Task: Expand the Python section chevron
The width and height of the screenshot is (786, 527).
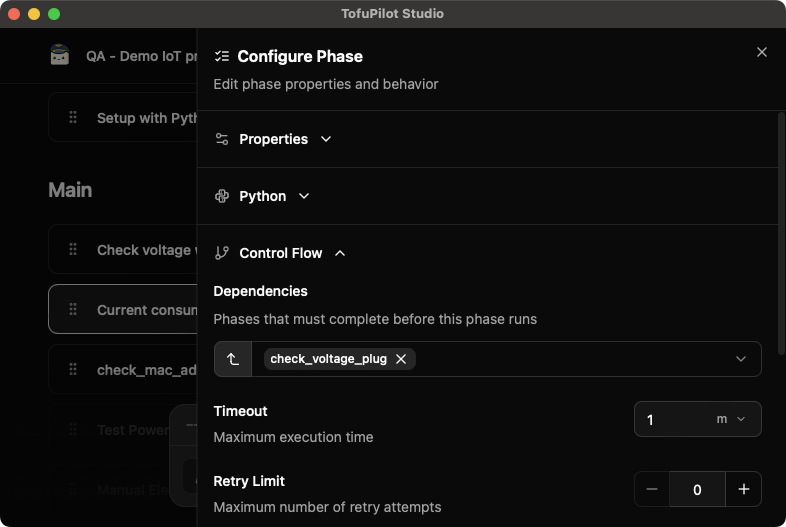Action: click(304, 196)
